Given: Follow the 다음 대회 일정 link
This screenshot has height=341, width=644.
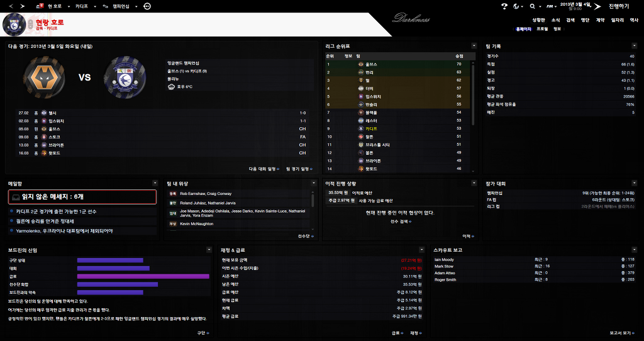Looking at the screenshot, I should pyautogui.click(x=264, y=169).
